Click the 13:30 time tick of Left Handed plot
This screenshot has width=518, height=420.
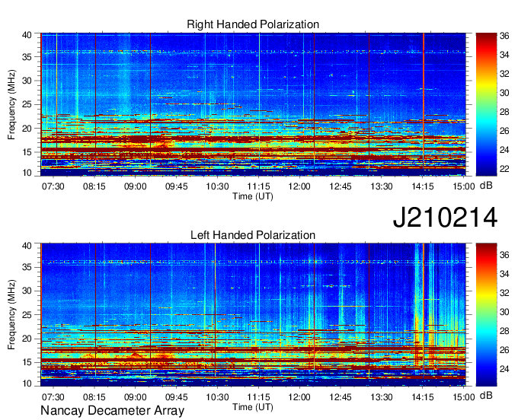click(382, 396)
